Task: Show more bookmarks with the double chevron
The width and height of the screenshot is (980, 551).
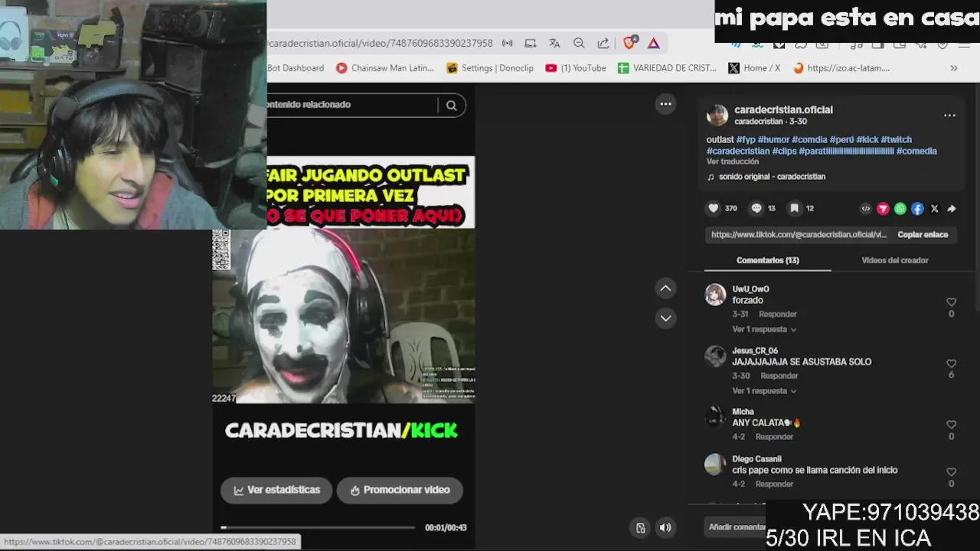Action: tap(953, 68)
